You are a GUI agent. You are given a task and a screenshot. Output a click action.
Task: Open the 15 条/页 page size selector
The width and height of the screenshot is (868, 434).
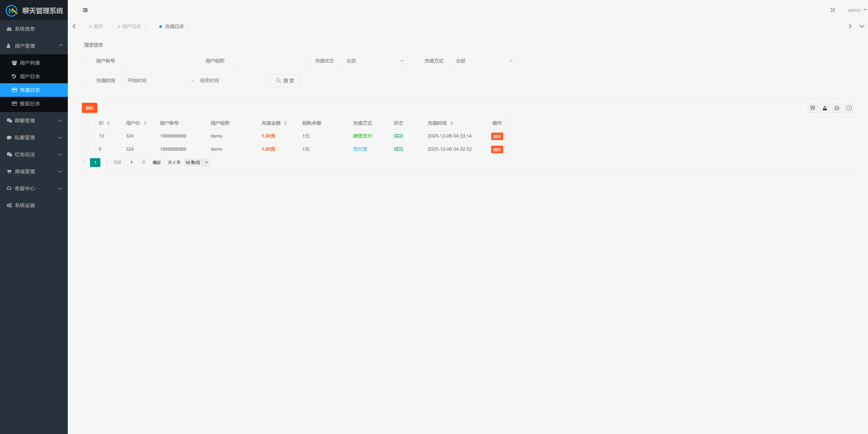pyautogui.click(x=196, y=162)
